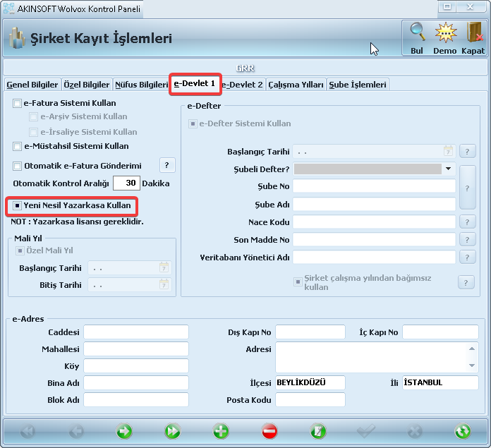
Task: Switch to Özel Bilgiler tab
Action: point(87,85)
